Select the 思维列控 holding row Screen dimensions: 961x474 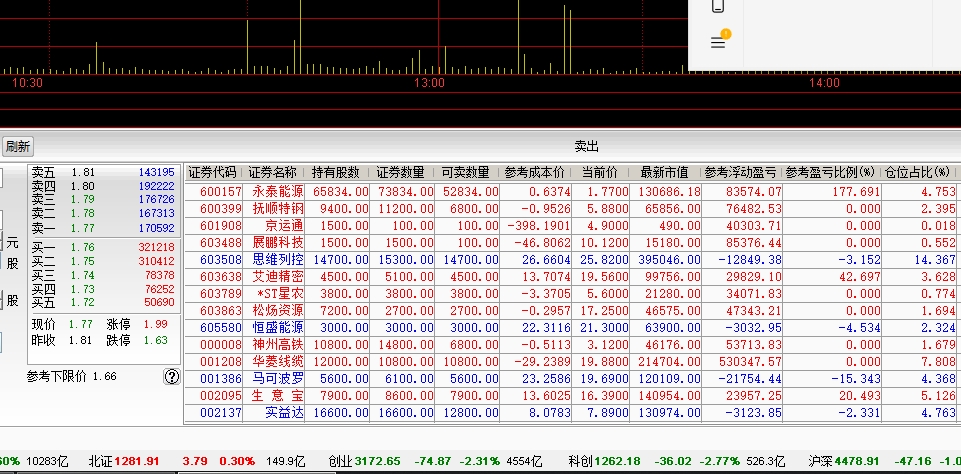570,260
